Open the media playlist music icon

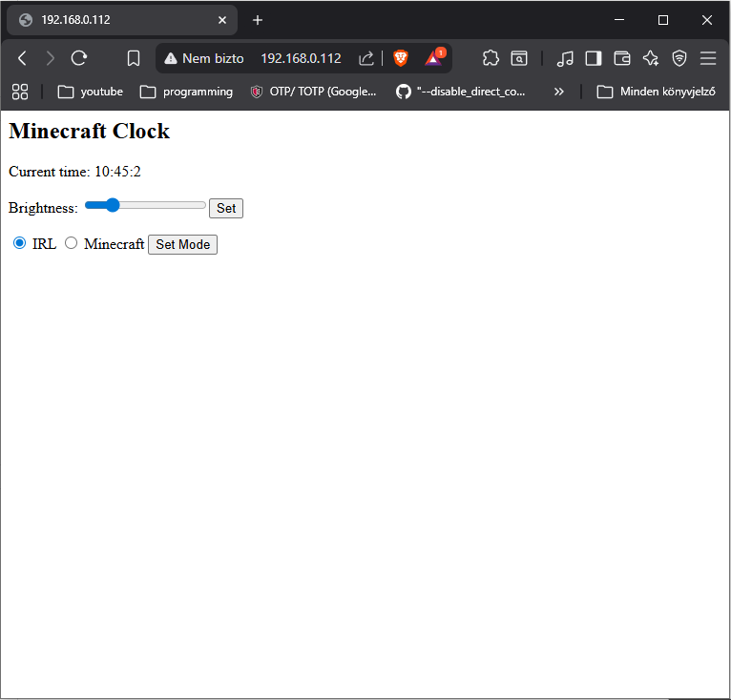pos(565,58)
